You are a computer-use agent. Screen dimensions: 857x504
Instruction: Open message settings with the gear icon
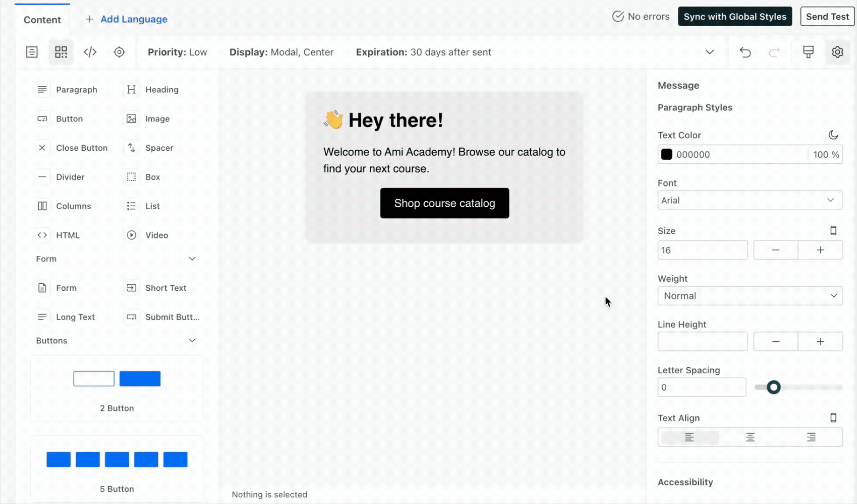[x=838, y=52]
